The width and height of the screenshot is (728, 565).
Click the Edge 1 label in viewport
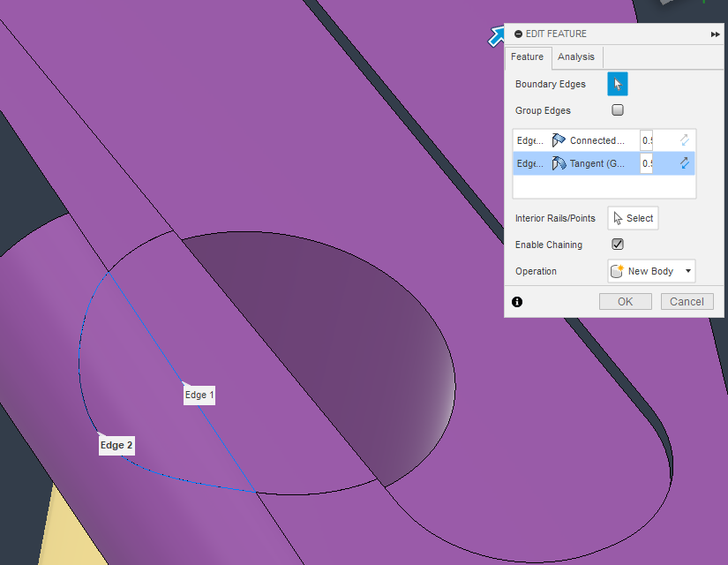[x=199, y=395]
